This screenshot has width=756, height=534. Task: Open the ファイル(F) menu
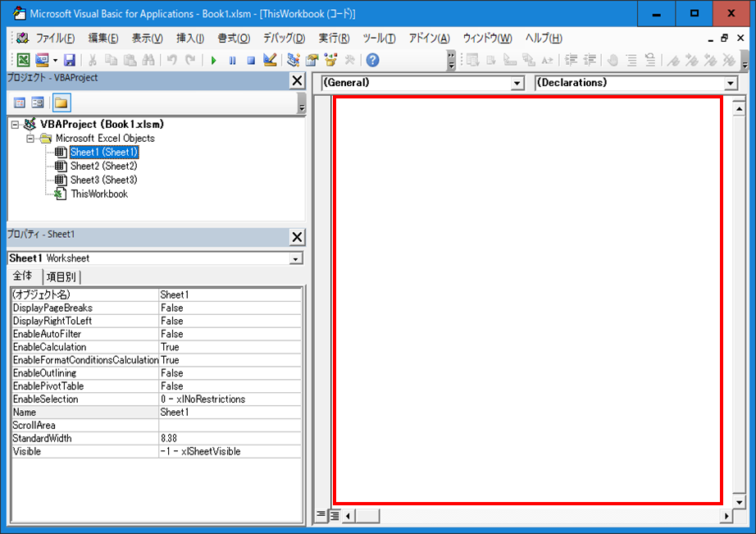point(55,38)
